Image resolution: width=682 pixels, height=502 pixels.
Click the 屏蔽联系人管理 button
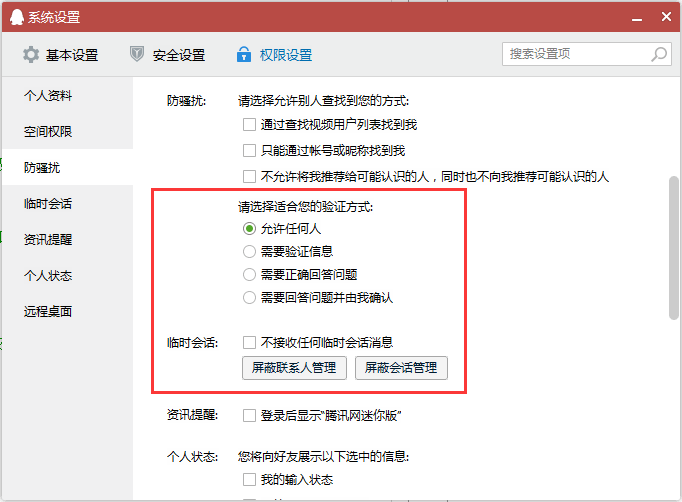[294, 368]
